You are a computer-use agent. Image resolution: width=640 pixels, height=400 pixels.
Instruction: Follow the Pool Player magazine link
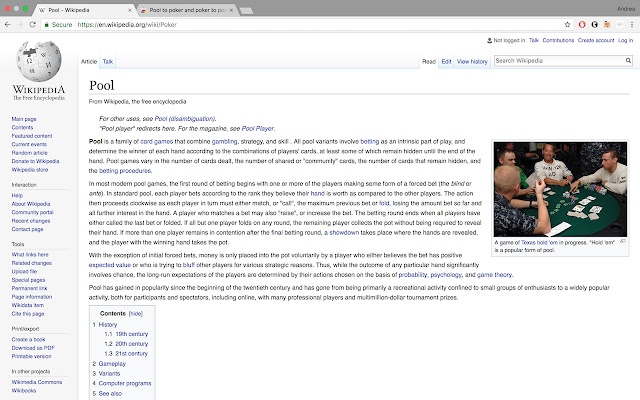pos(258,129)
